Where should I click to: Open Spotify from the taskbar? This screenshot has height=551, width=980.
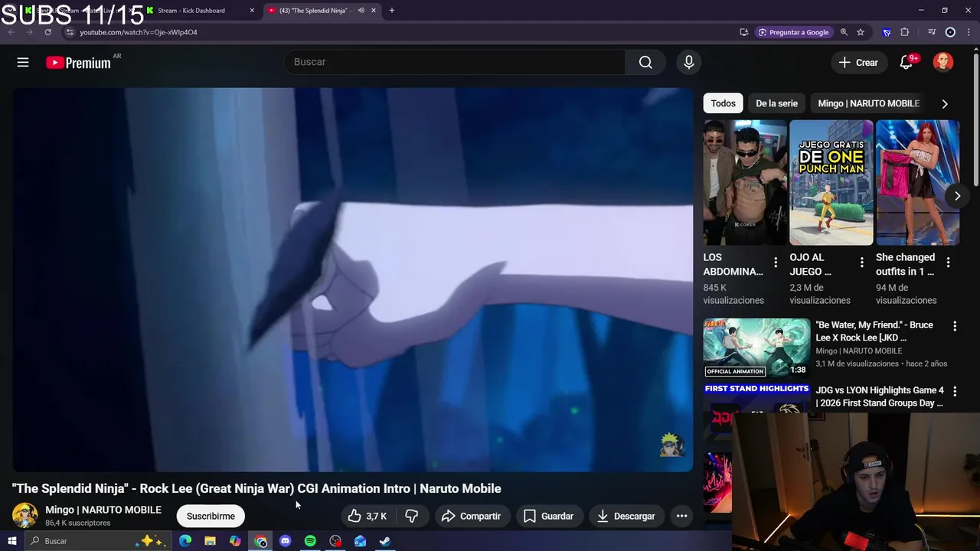click(310, 541)
